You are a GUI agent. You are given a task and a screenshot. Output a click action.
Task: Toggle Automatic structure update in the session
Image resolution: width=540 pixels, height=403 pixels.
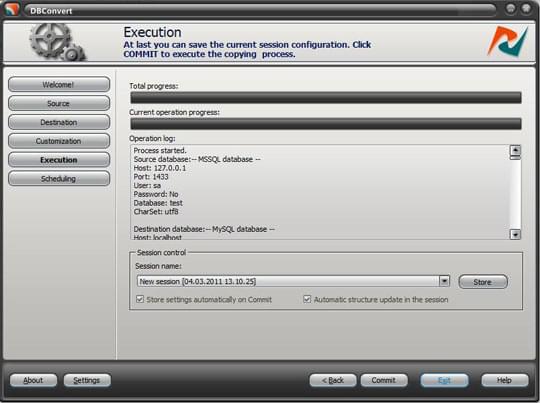(307, 299)
